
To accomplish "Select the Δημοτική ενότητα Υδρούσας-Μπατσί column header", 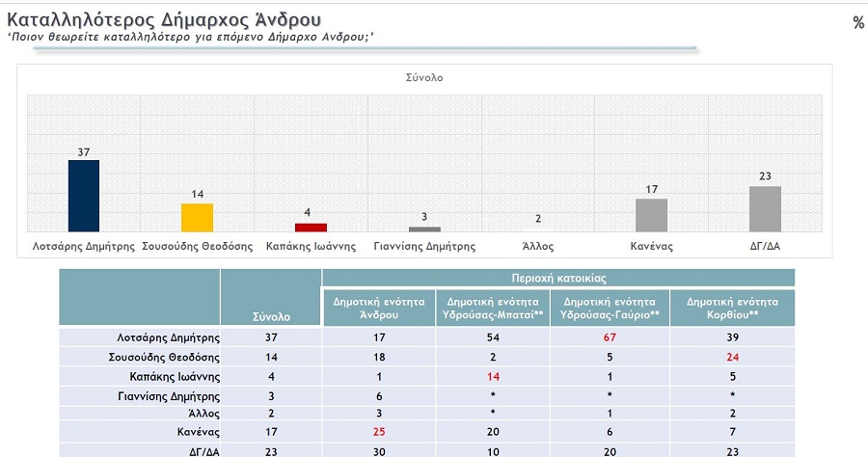I will (492, 308).
